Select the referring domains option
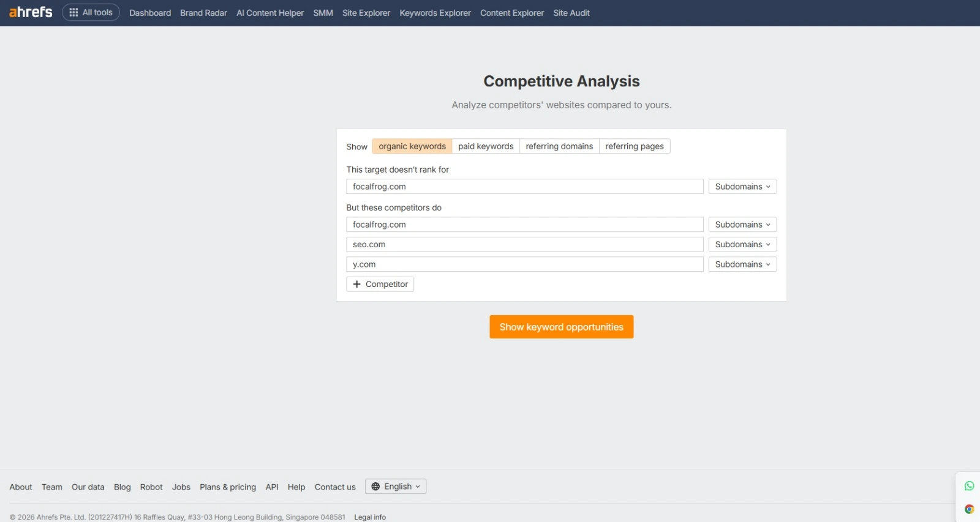Screen dimensions: 980x522 click(559, 146)
